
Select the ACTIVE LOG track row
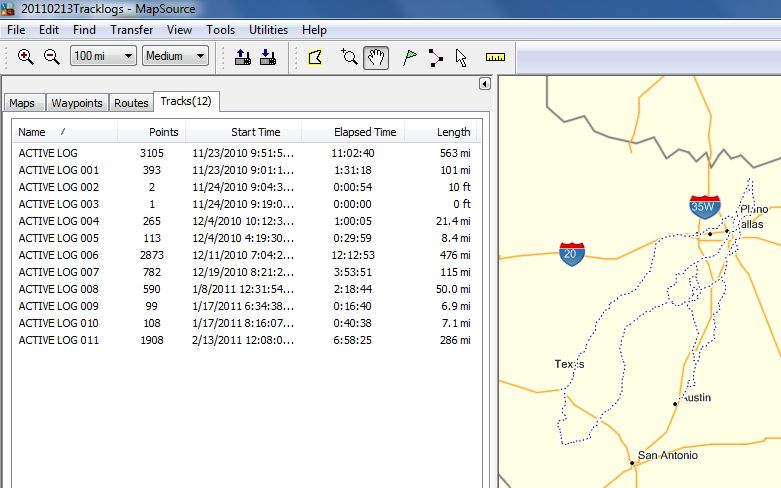coord(245,153)
